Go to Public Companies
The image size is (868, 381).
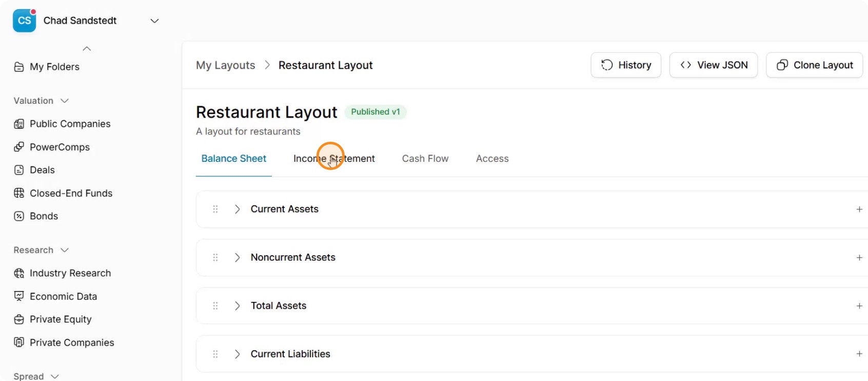(70, 124)
